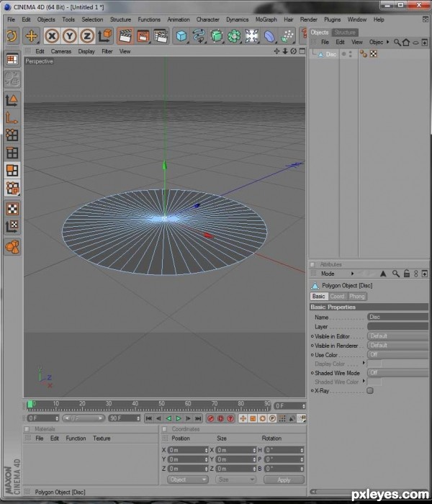432x504 pixels.
Task: Select the Texture Axis tool icon
Action: pyautogui.click(x=12, y=226)
